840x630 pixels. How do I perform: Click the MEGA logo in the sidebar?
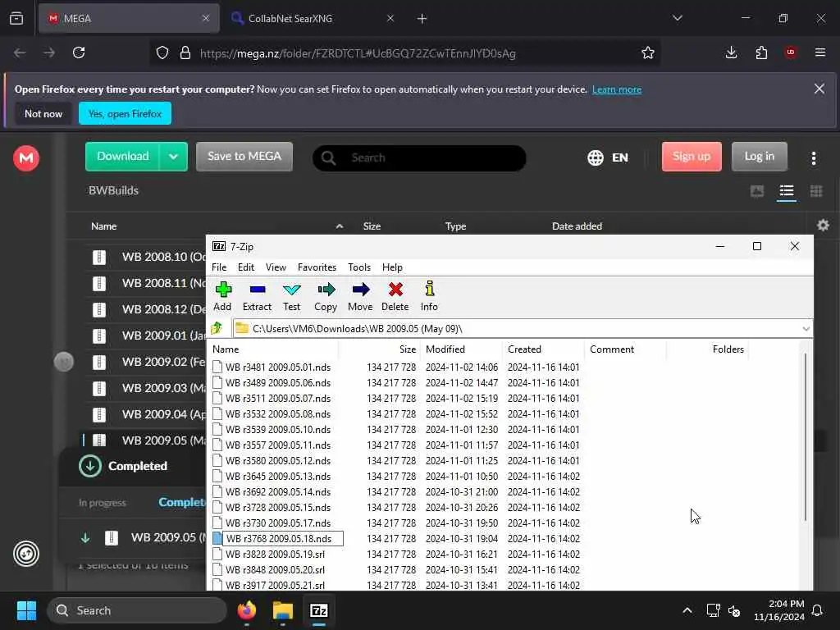(x=26, y=158)
